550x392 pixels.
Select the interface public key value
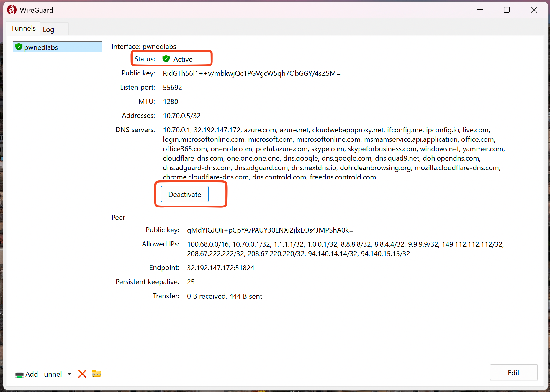(252, 73)
